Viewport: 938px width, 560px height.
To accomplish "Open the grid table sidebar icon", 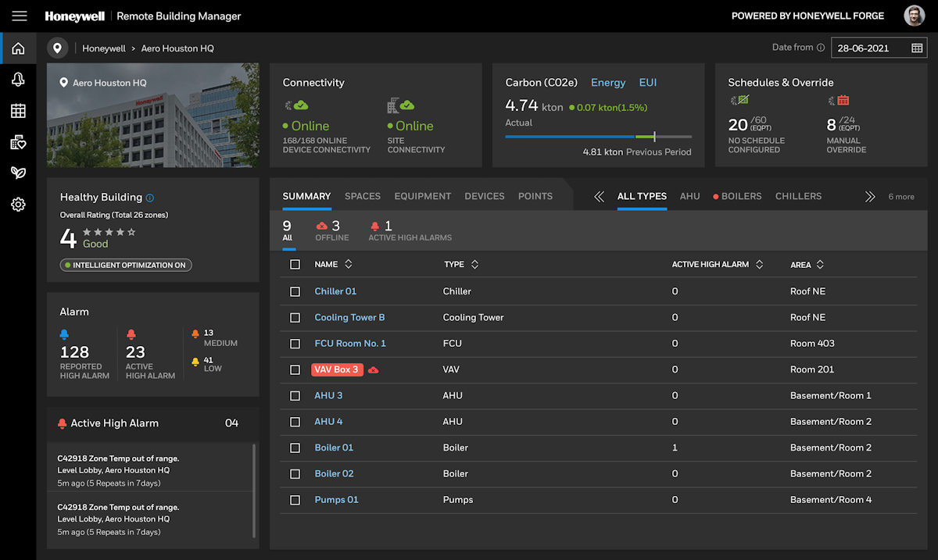I will pos(18,111).
